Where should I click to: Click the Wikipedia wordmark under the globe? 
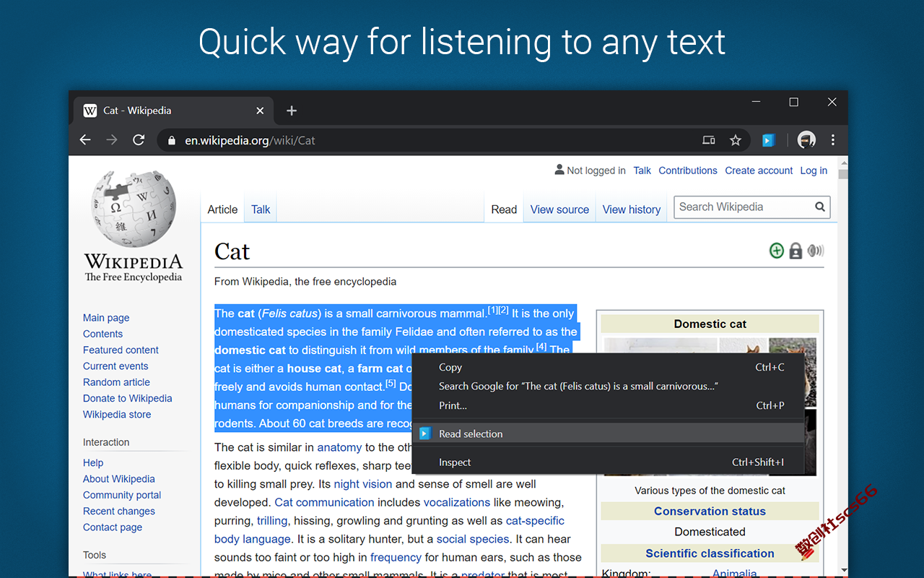[134, 261]
